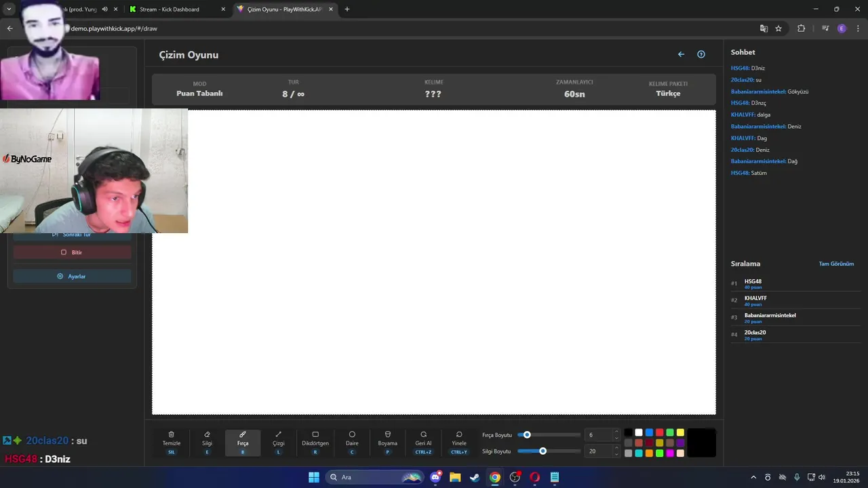
Task: Bookmark this page with the star icon
Action: (x=778, y=28)
